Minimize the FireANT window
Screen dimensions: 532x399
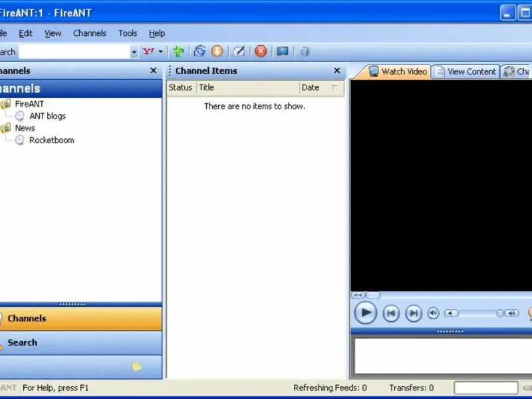click(508, 13)
